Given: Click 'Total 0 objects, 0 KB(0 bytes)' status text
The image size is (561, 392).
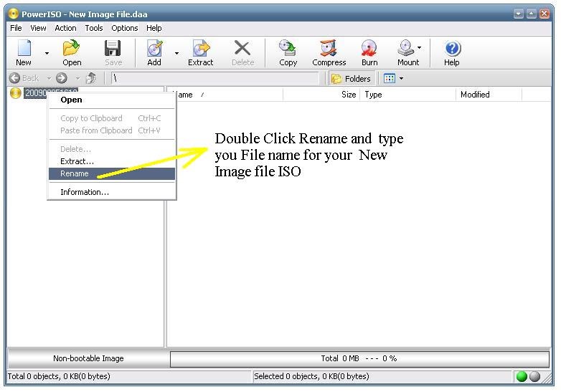Looking at the screenshot, I should click(x=59, y=376).
